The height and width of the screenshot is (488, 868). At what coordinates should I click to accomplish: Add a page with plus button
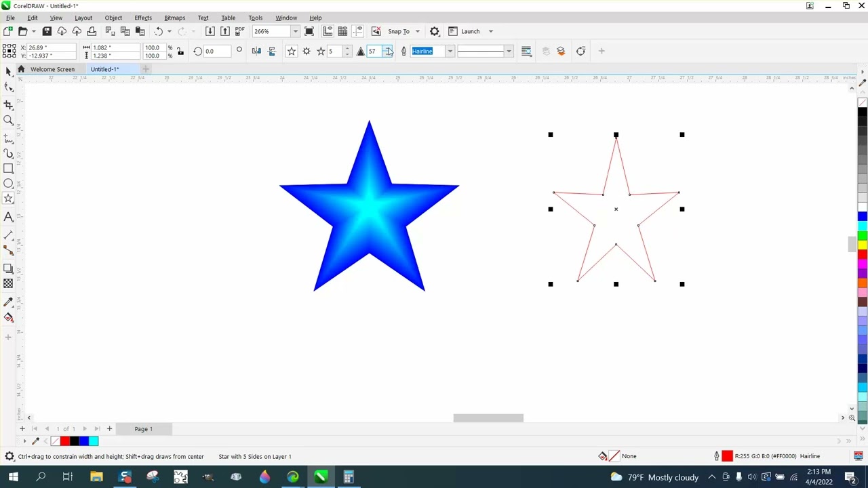click(x=109, y=429)
